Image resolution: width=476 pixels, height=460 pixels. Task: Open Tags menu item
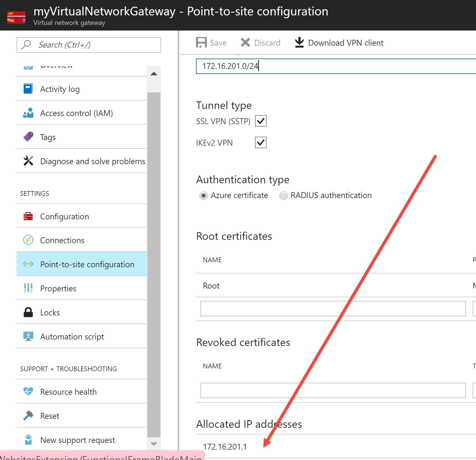coord(81,137)
